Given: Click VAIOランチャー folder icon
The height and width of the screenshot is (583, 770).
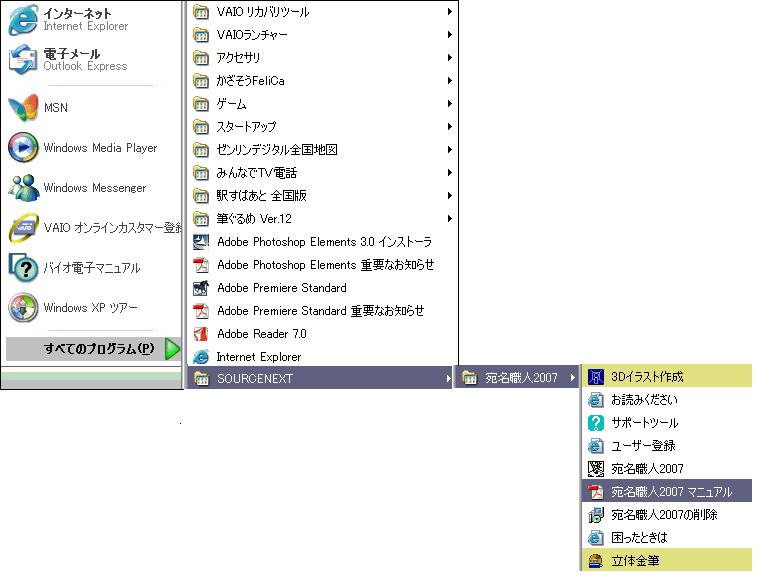Looking at the screenshot, I should click(201, 34).
